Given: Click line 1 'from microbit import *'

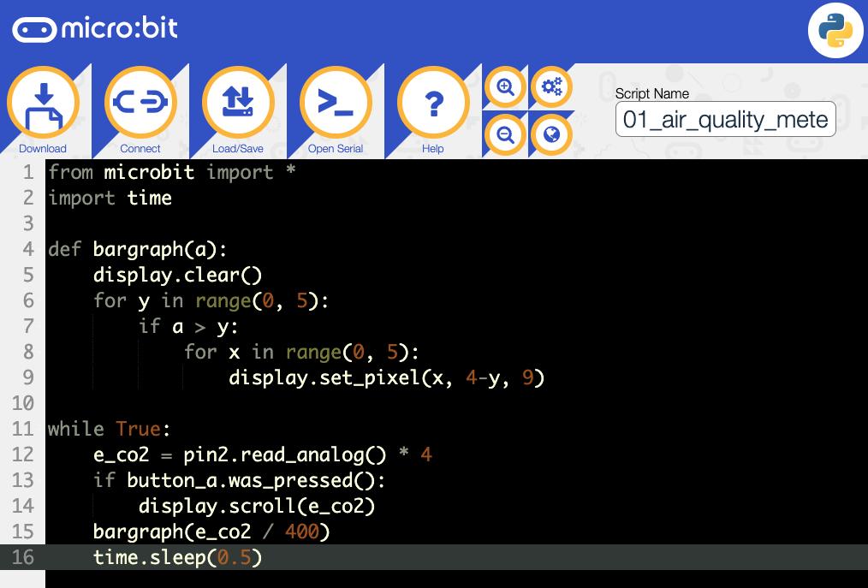Looking at the screenshot, I should [x=171, y=172].
